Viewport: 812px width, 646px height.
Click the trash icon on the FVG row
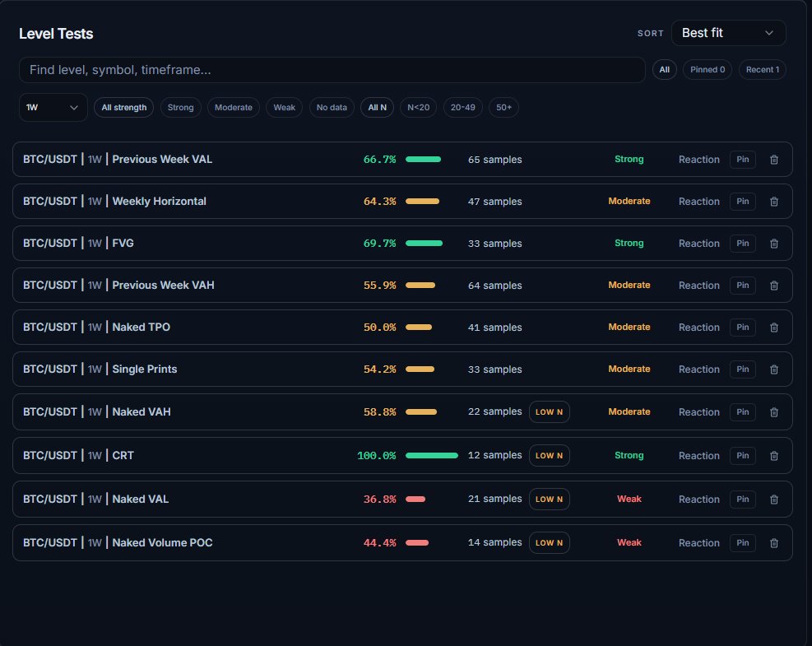(x=773, y=244)
